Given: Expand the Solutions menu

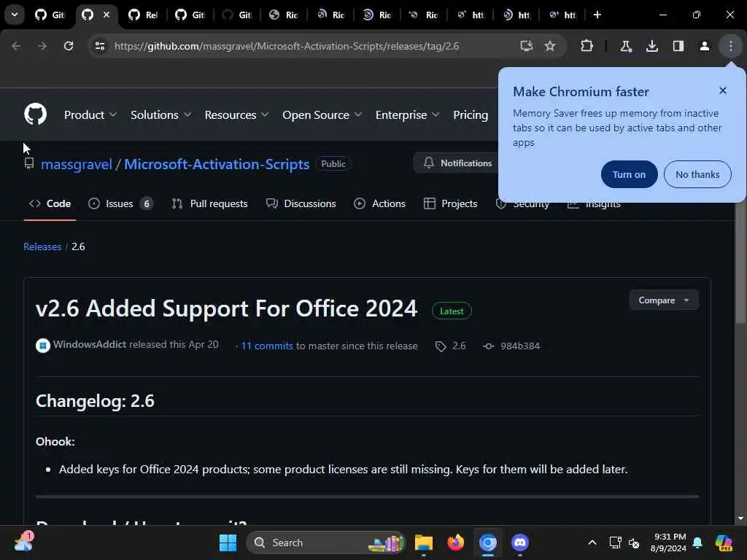Looking at the screenshot, I should tap(160, 114).
